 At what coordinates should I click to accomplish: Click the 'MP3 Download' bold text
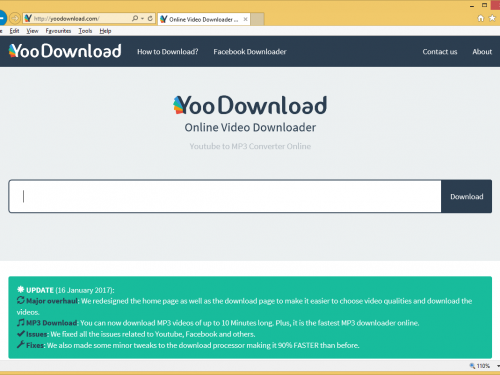(x=52, y=323)
